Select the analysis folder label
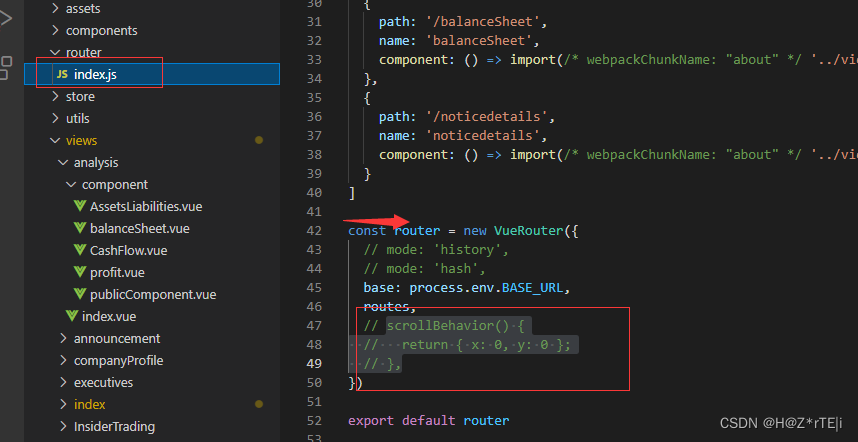Viewport: 858px width, 442px height. pyautogui.click(x=96, y=162)
